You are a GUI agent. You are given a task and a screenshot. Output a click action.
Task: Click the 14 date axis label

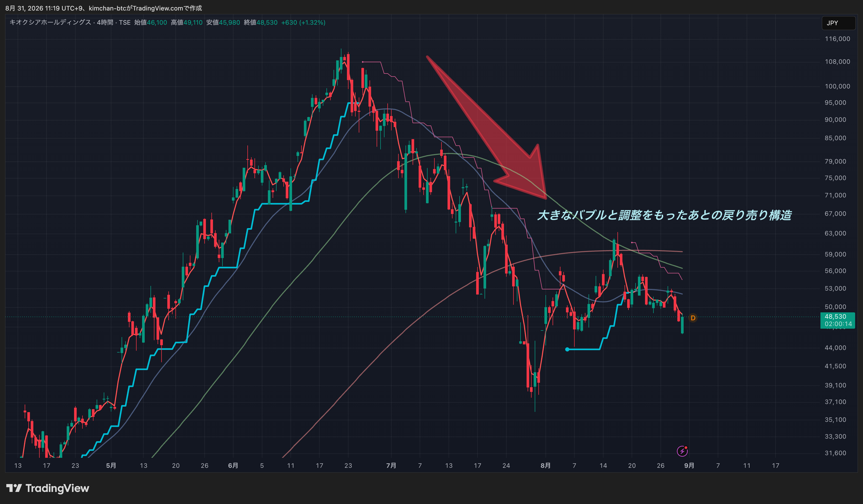603,466
